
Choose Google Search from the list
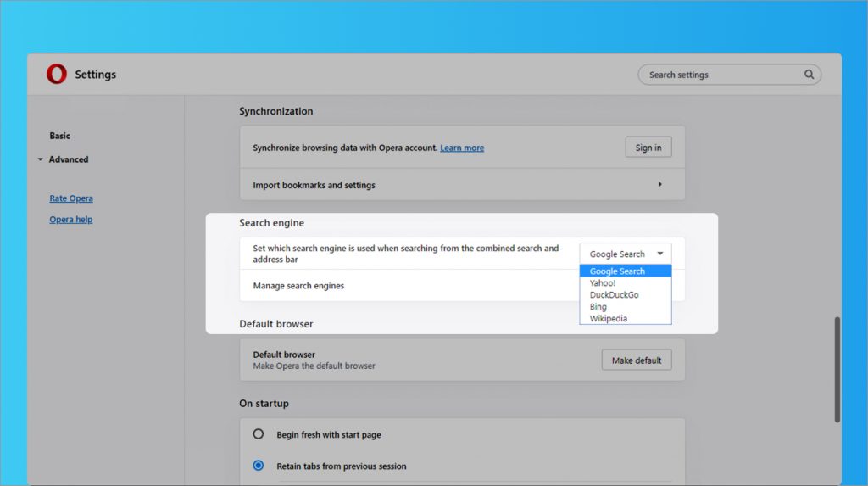click(x=625, y=271)
